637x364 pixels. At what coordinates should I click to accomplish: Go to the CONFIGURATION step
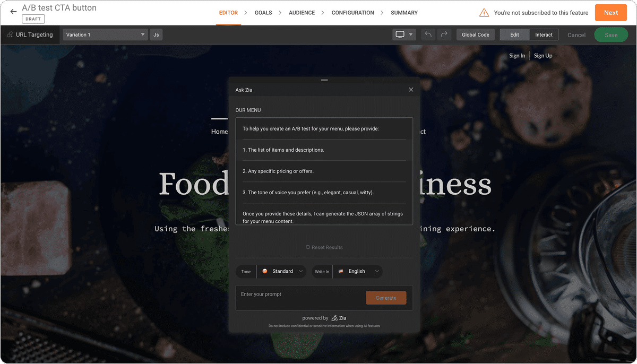point(352,13)
